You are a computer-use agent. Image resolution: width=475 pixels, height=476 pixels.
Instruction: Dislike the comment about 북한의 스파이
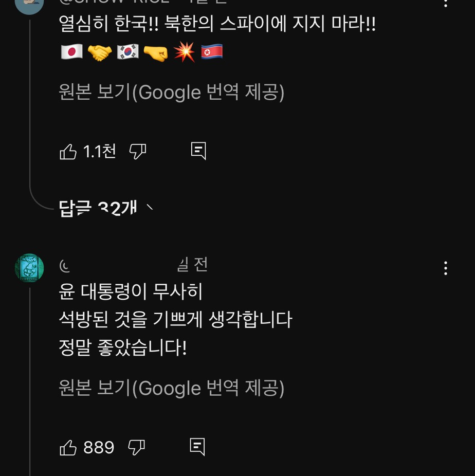137,152
